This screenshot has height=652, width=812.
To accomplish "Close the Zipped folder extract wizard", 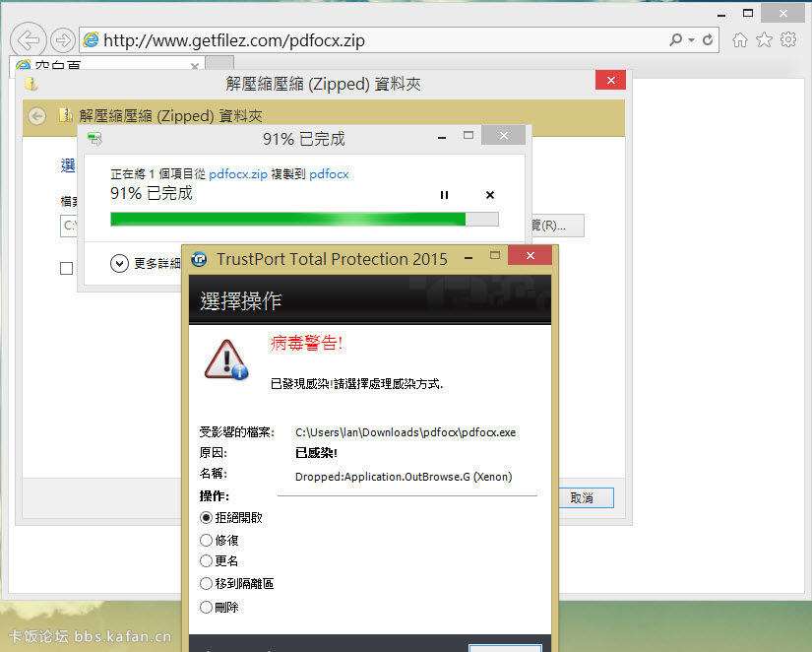I will click(610, 81).
